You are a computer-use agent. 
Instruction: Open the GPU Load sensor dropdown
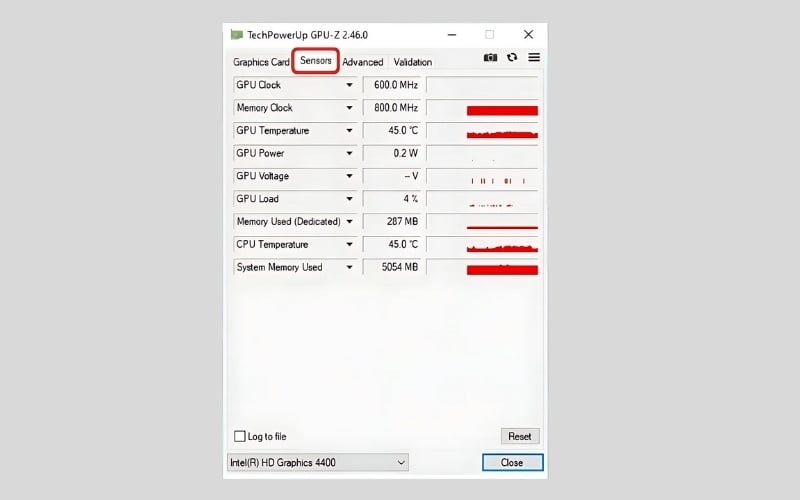coord(350,199)
